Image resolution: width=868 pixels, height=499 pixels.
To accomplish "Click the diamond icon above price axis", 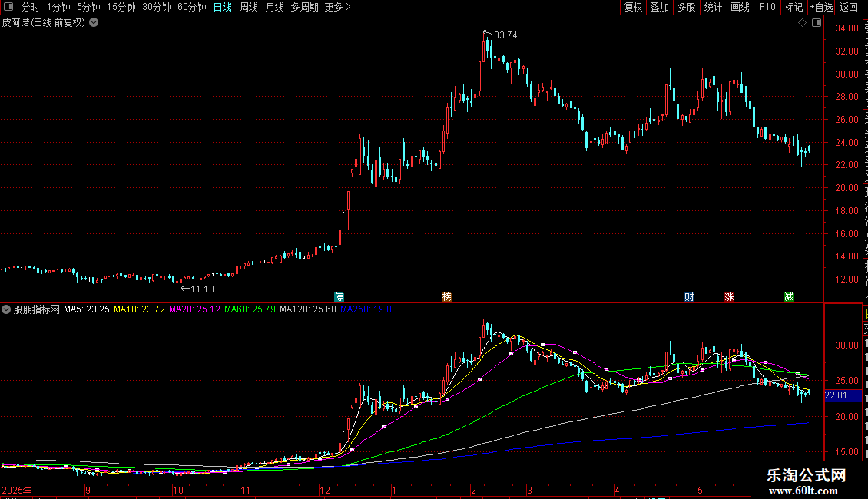I will click(x=802, y=23).
